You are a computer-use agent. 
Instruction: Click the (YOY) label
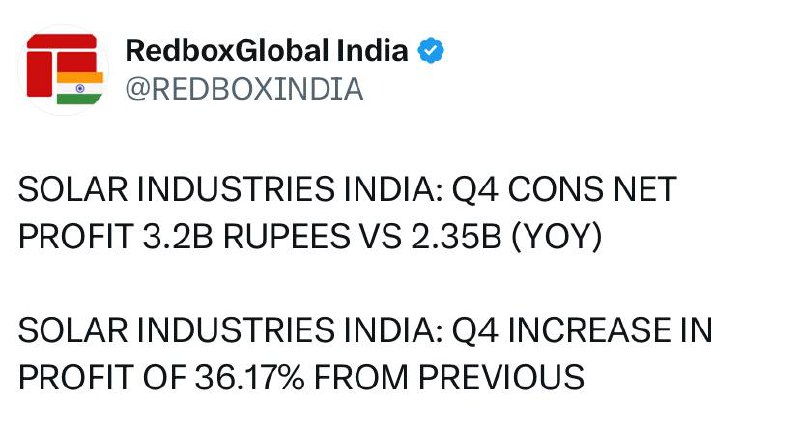click(557, 237)
